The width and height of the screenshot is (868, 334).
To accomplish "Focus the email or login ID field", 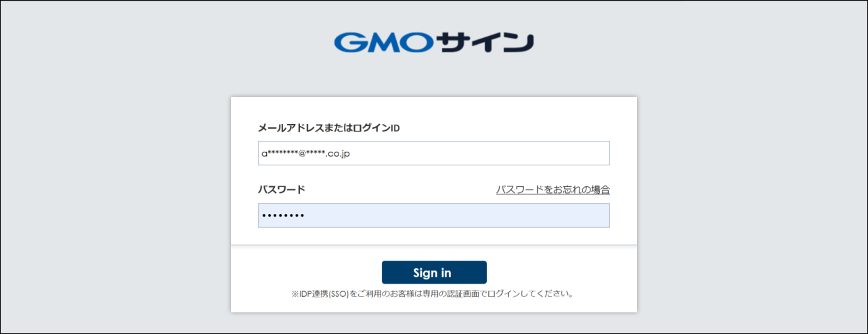I will tap(433, 153).
